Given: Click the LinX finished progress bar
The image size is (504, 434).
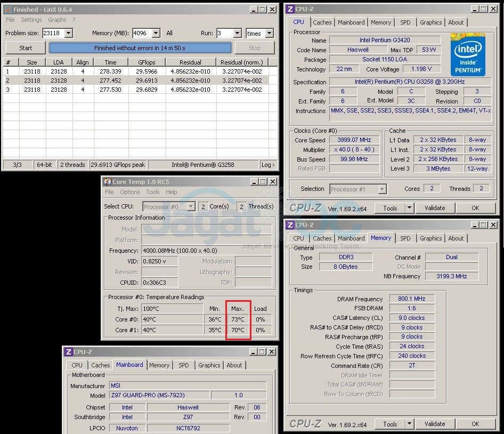Looking at the screenshot, I should pyautogui.click(x=140, y=48).
